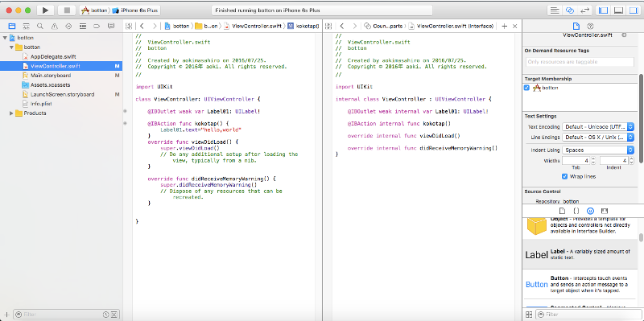The image size is (644, 321).
Task: Open the Debug navigator
Action: coord(83,26)
